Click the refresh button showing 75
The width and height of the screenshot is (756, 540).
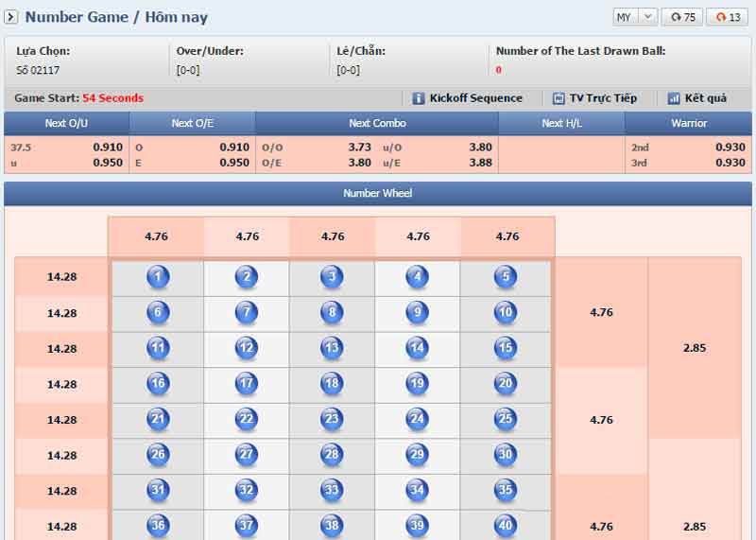tap(681, 17)
